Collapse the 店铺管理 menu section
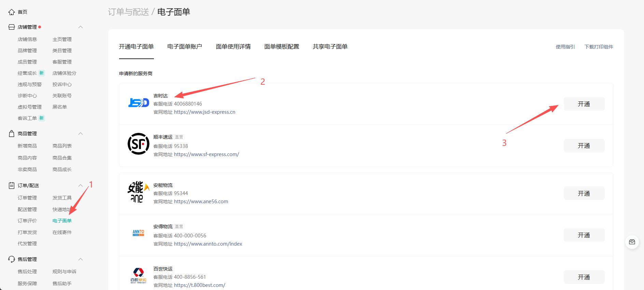Screen dimensions: 644x290 [81, 27]
